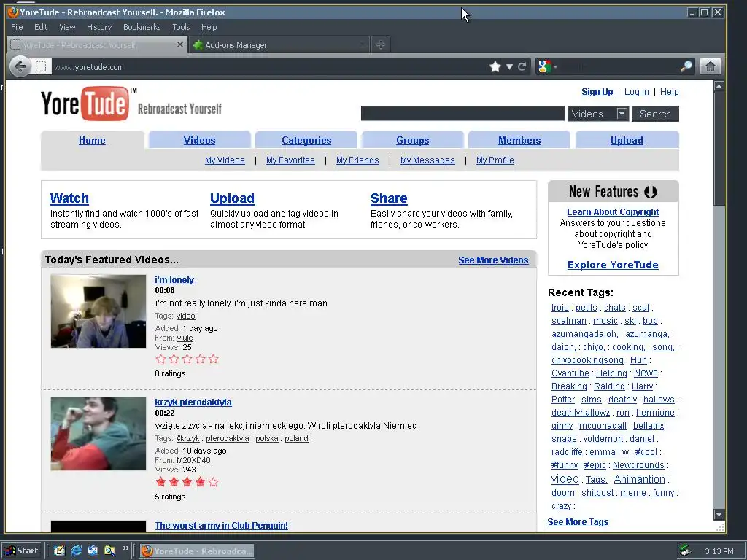The height and width of the screenshot is (560, 747).
Task: Open the Tools menu
Action: [181, 27]
